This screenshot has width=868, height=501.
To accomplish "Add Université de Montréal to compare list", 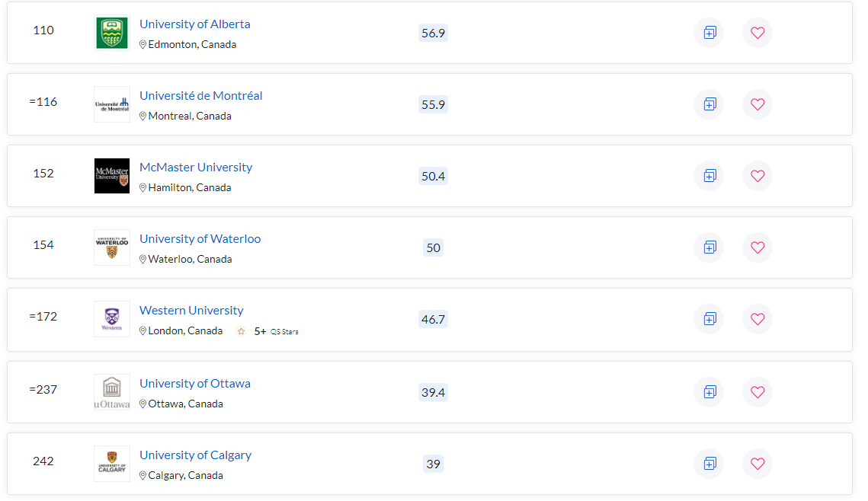I will tap(709, 104).
